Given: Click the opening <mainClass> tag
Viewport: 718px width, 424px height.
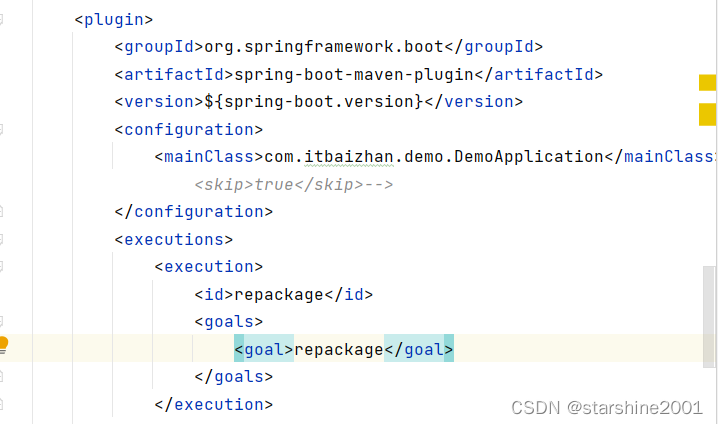Looking at the screenshot, I should (209, 157).
